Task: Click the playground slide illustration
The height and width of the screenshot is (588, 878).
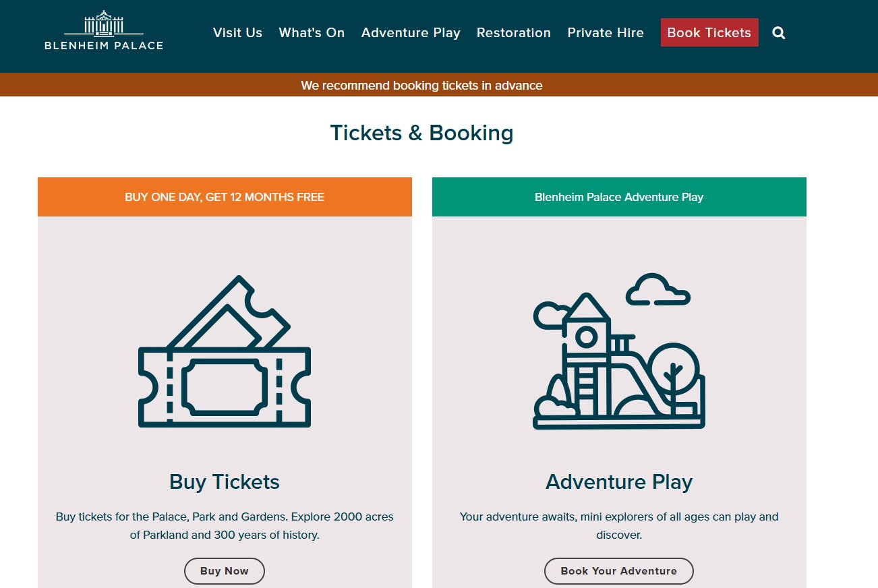Action: (x=619, y=351)
